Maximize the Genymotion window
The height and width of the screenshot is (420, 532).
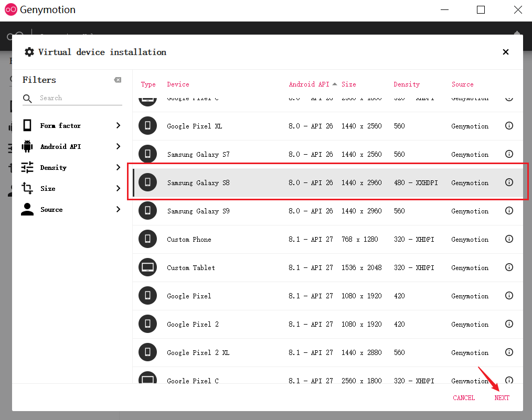point(481,10)
